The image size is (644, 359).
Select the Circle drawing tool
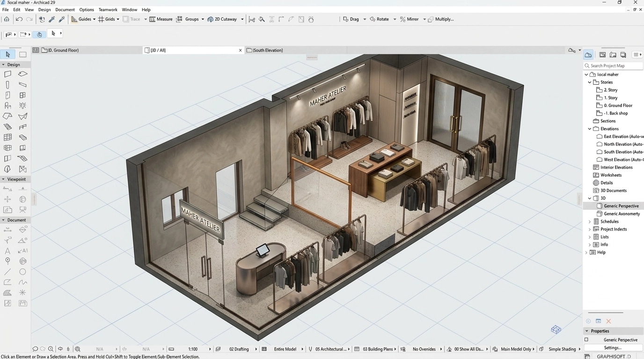click(22, 272)
